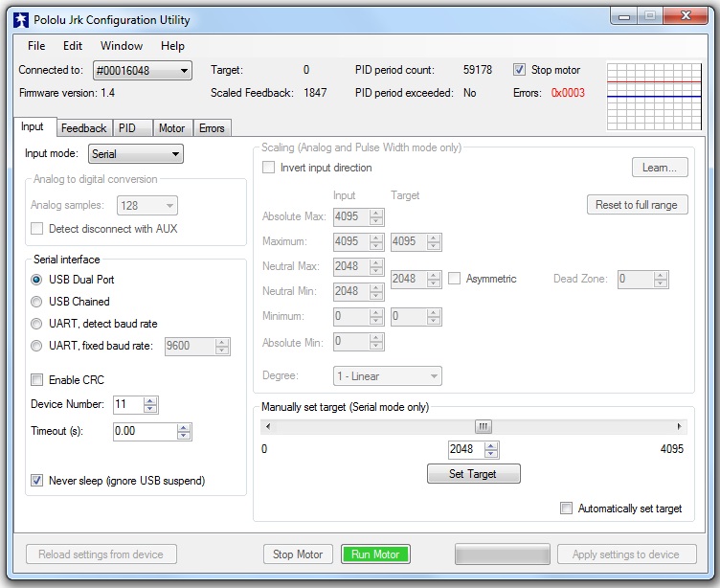Open the Window menu

(122, 46)
